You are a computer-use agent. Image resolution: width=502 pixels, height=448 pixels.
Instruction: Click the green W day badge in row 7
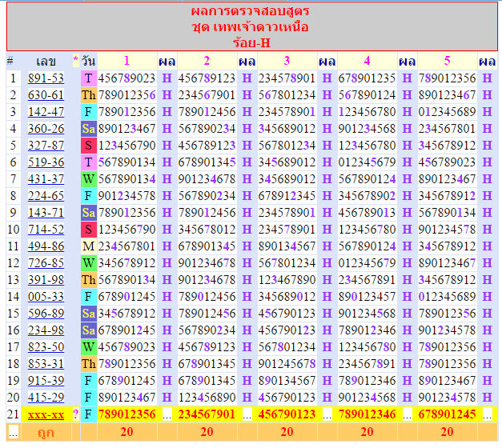(x=88, y=179)
